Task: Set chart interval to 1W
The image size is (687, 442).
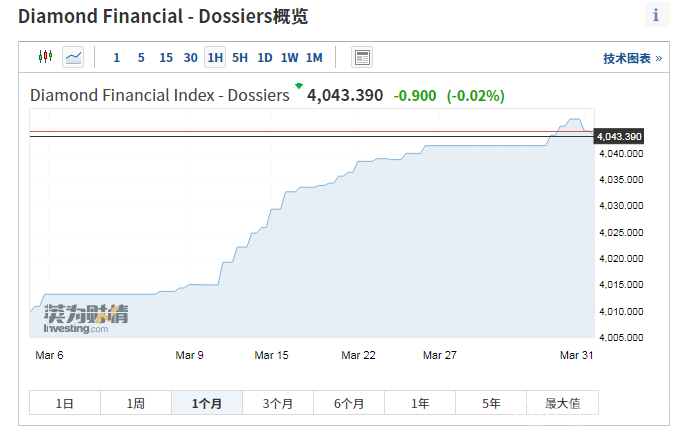Action: pos(289,57)
